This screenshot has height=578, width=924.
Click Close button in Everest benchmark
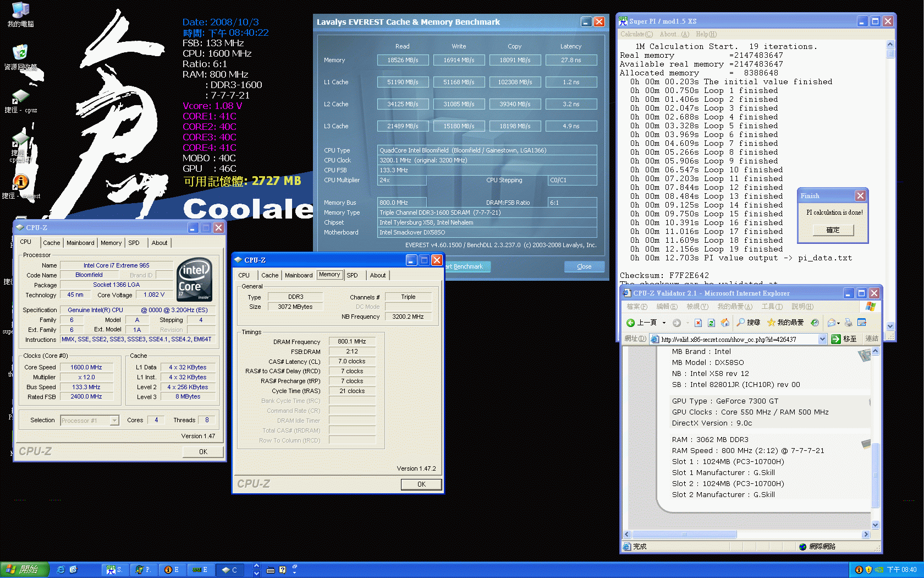coord(584,266)
